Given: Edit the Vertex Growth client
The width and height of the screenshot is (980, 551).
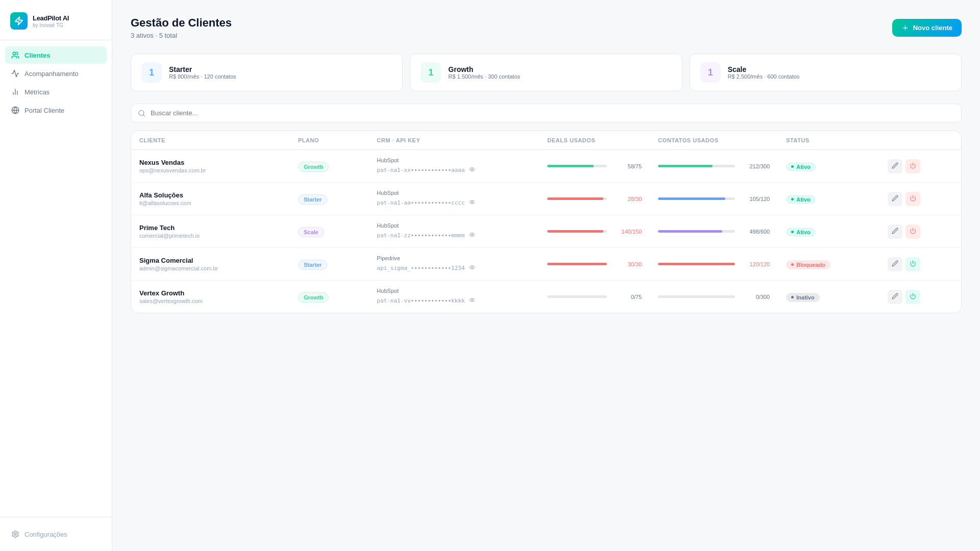Looking at the screenshot, I should [895, 296].
